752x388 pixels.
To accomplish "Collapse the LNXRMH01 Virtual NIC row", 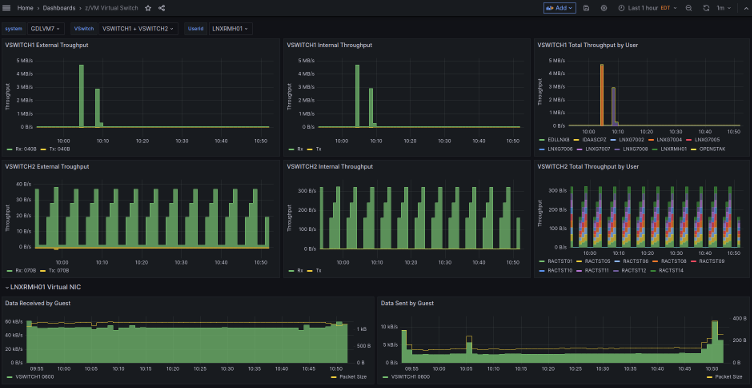I will point(43,287).
